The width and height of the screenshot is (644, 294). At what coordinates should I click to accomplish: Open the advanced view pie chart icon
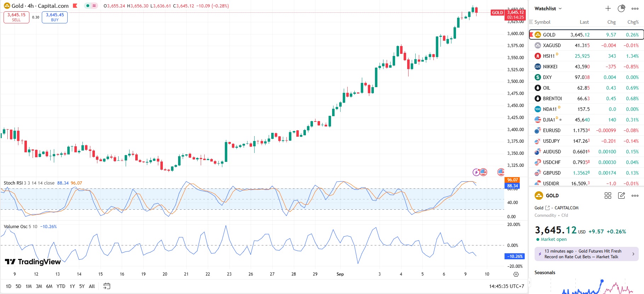[621, 9]
